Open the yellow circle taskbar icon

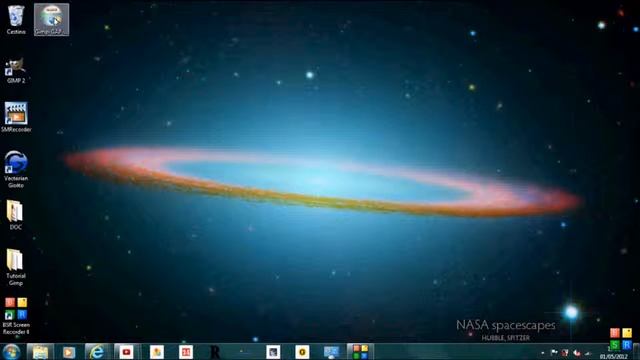click(302, 352)
